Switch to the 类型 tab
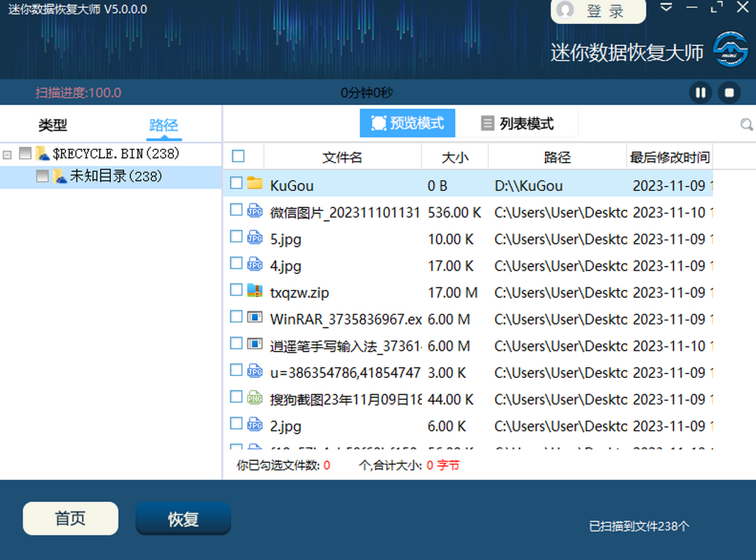This screenshot has width=756, height=560. pos(52,125)
